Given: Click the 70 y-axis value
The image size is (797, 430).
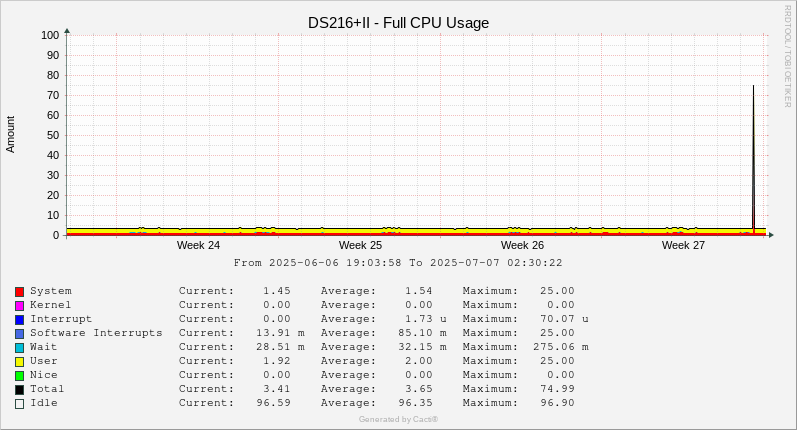Looking at the screenshot, I should point(53,95).
